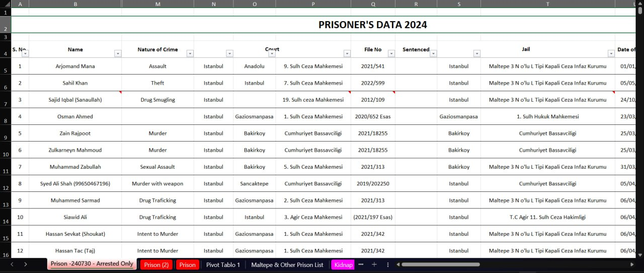644x273 pixels.
Task: Select the Osman Ahmed name cell
Action: pyautogui.click(x=75, y=116)
